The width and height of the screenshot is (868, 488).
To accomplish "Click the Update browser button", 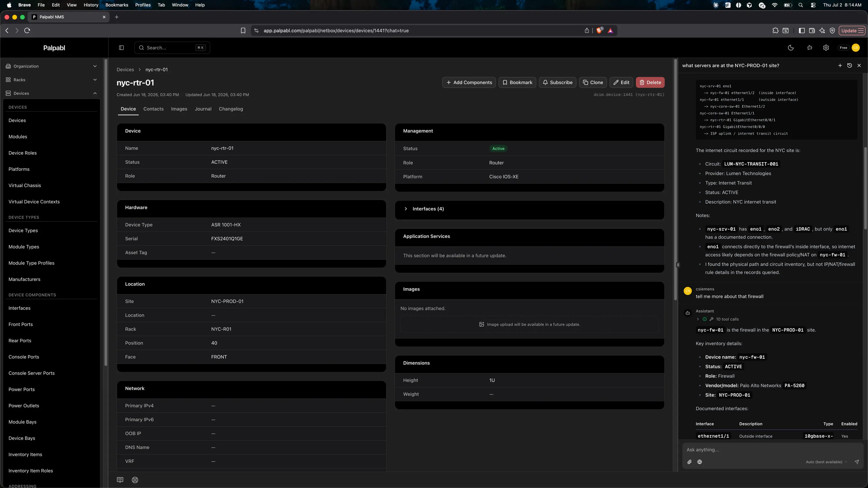I will click(x=852, y=31).
